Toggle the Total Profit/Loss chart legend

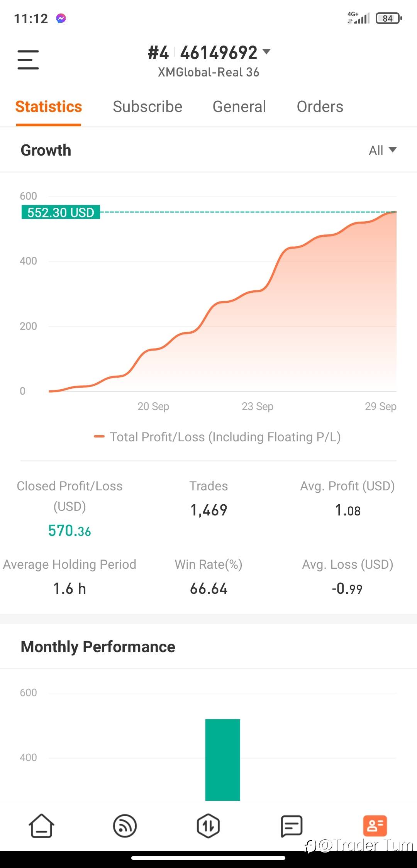click(x=218, y=437)
